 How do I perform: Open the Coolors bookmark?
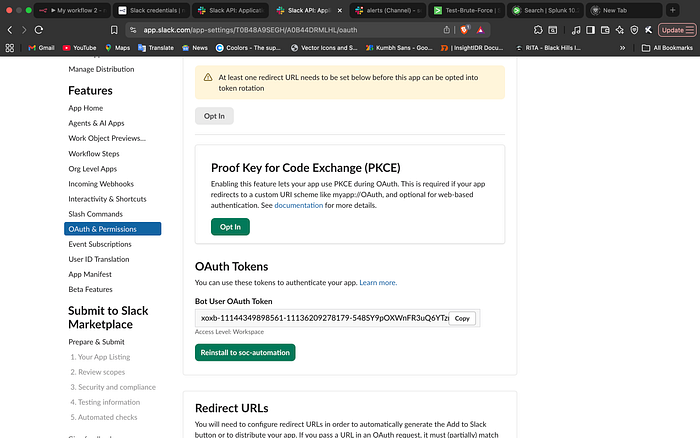click(x=248, y=48)
